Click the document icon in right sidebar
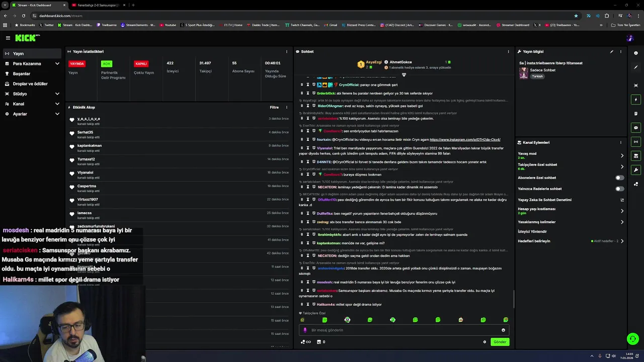 coord(636,114)
